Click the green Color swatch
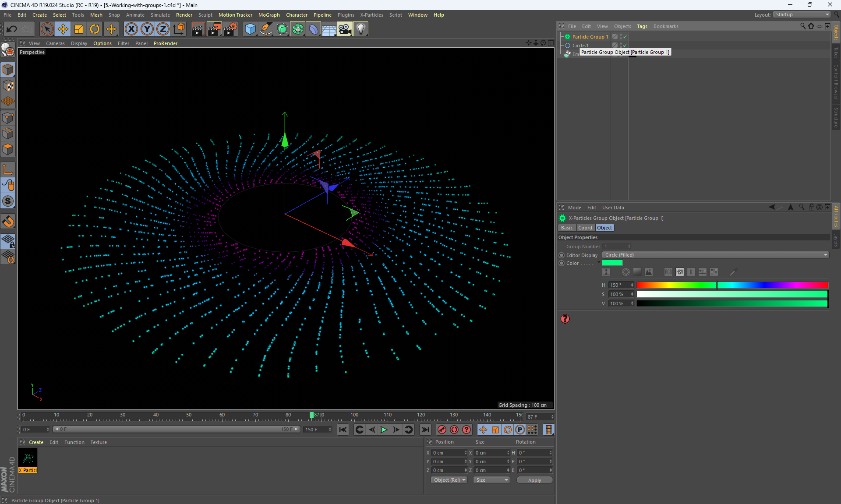 (x=612, y=263)
